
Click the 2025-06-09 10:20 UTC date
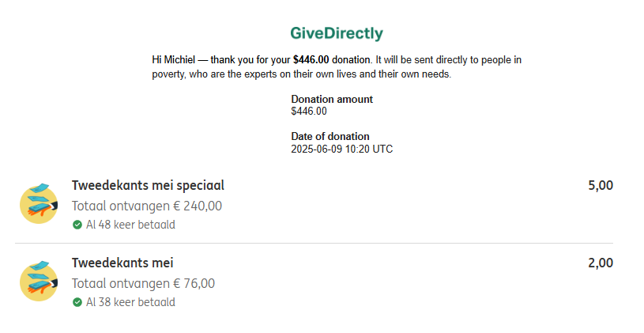coord(341,149)
